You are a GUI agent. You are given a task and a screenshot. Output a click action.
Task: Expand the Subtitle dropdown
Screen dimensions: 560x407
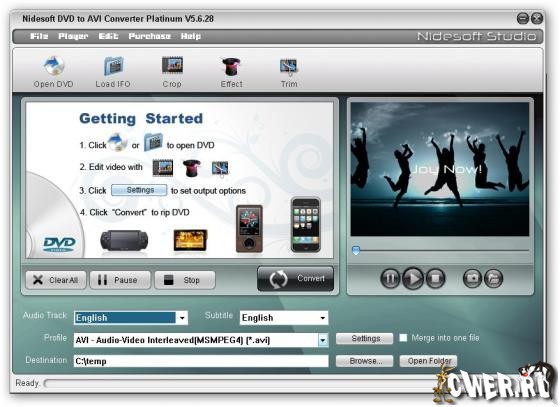point(322,318)
